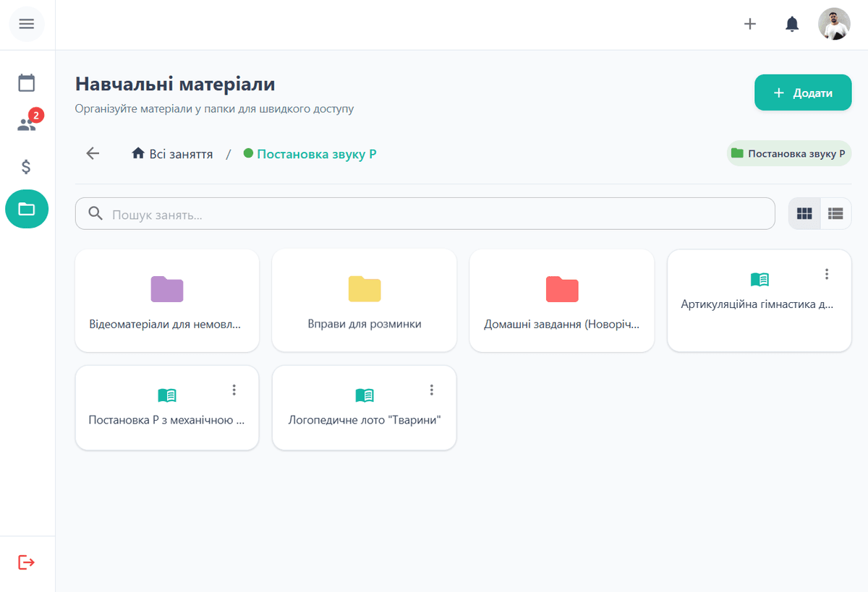Click the red logout icon

coord(27,562)
